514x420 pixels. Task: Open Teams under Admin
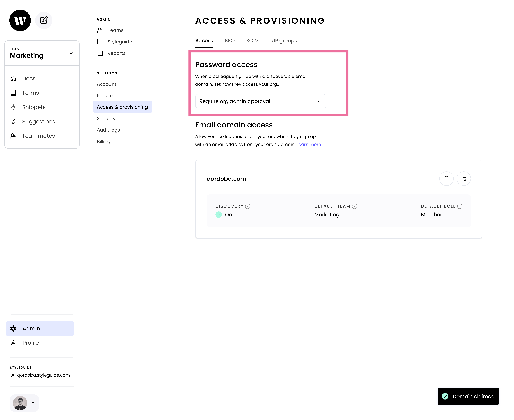pyautogui.click(x=115, y=30)
